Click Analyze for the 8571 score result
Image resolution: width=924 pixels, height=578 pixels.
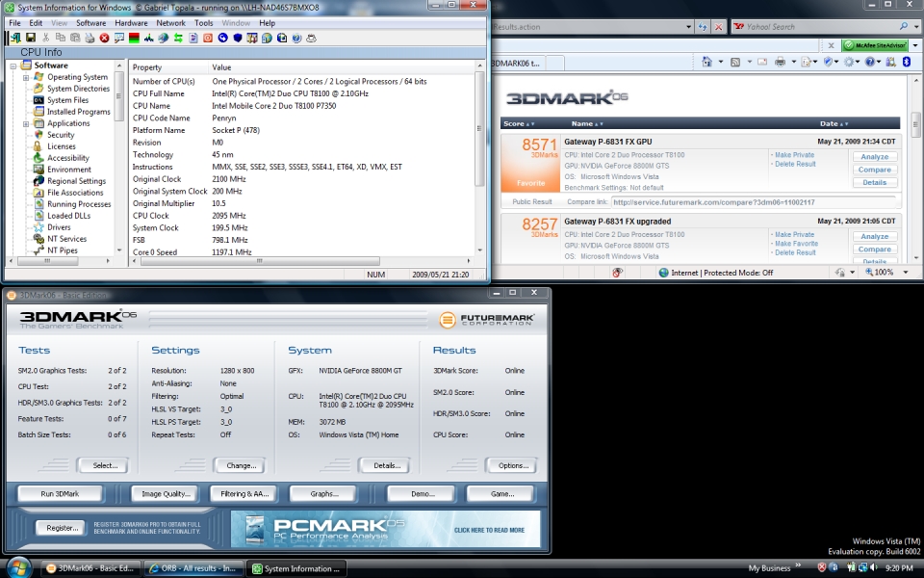(875, 157)
